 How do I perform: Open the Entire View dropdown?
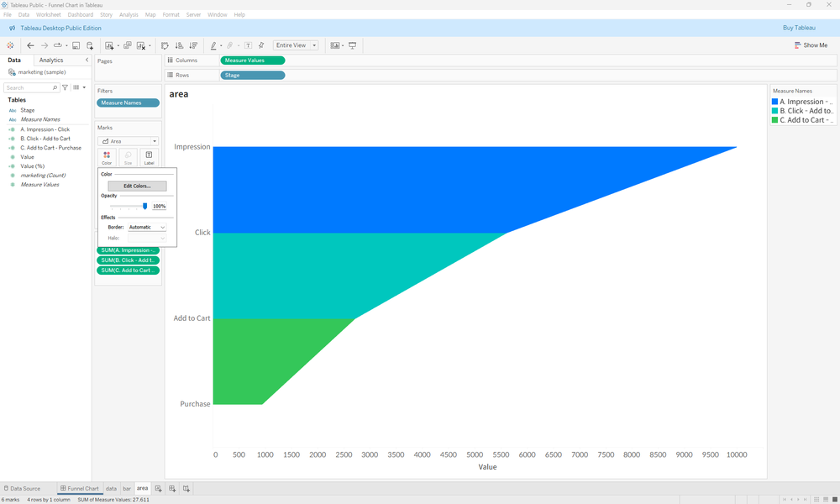295,45
